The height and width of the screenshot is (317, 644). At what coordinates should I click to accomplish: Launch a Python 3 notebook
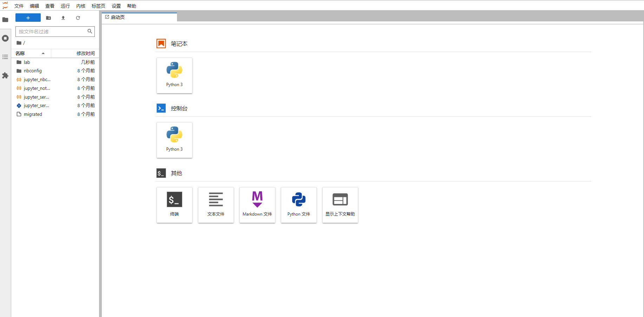tap(174, 75)
